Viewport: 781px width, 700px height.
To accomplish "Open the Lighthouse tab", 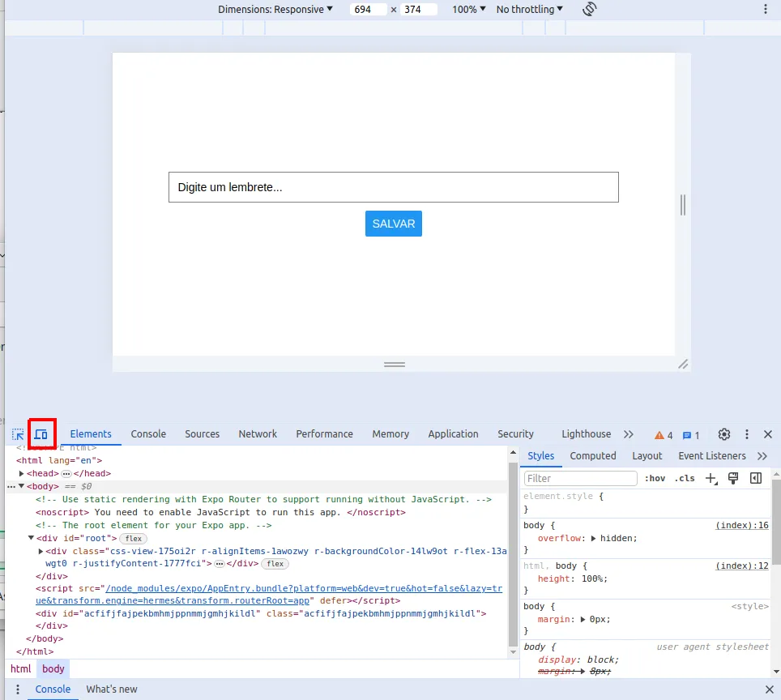I will tap(587, 434).
